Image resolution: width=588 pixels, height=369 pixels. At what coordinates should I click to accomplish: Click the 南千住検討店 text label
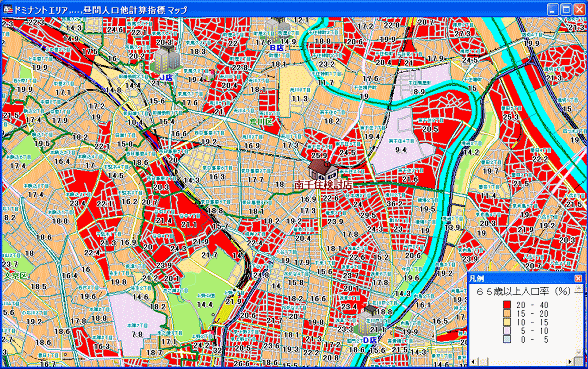[x=323, y=184]
